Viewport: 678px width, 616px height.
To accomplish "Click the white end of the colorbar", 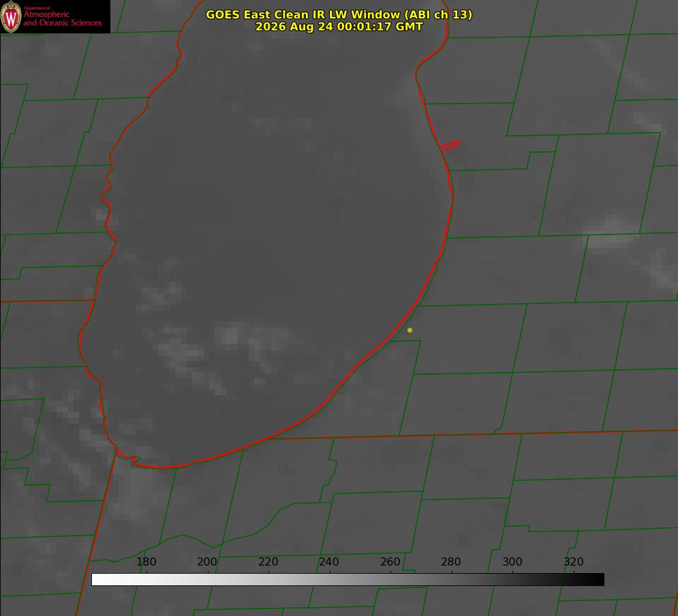I will pyautogui.click(x=97, y=580).
